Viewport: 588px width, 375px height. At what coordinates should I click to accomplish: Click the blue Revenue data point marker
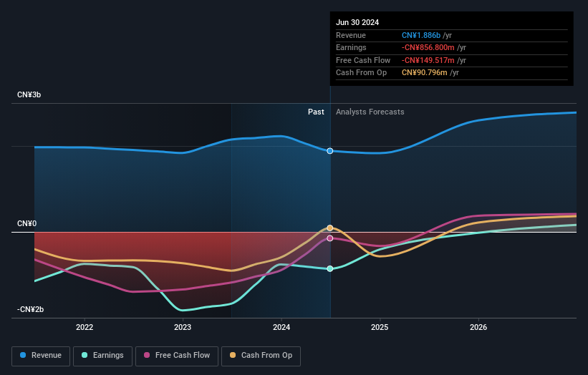(330, 151)
